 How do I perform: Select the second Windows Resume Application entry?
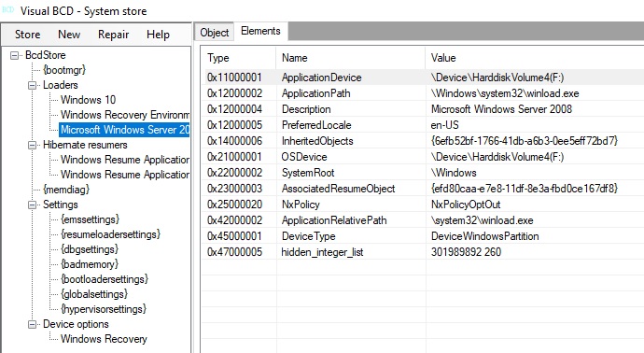coord(125,175)
